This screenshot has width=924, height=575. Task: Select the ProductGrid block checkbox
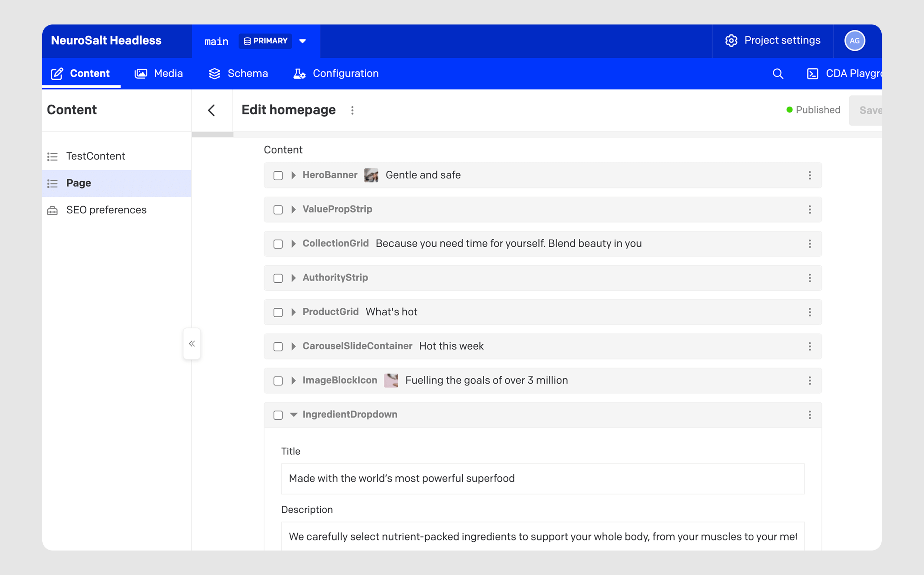click(278, 312)
